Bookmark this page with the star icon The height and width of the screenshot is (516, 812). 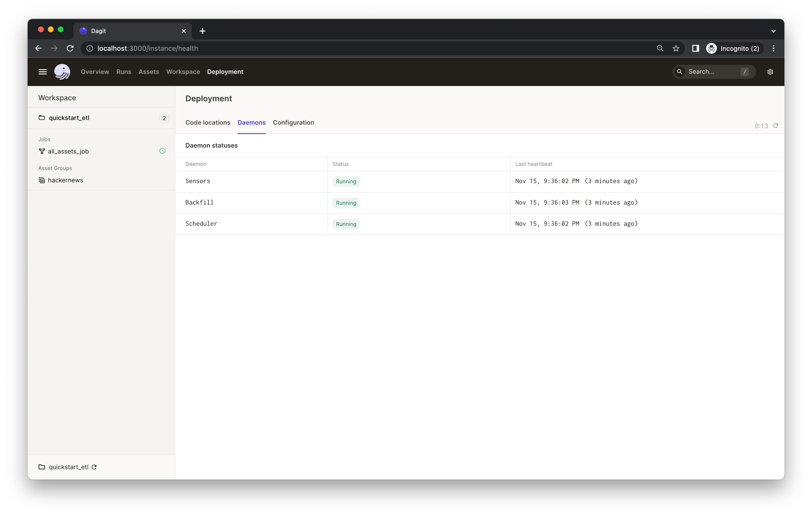pos(676,48)
